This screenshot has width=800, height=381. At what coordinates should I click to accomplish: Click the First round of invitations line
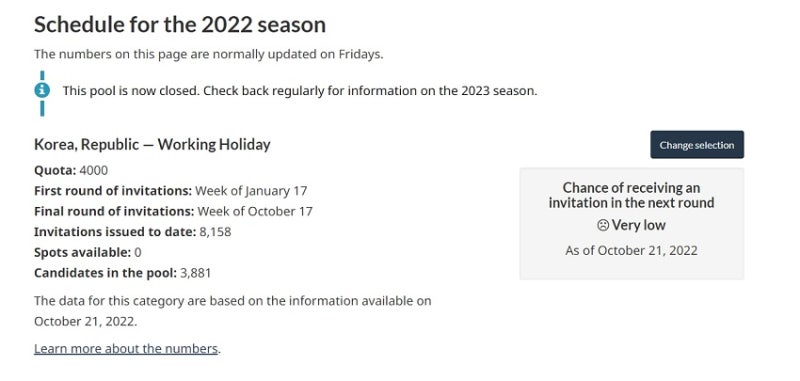click(170, 191)
